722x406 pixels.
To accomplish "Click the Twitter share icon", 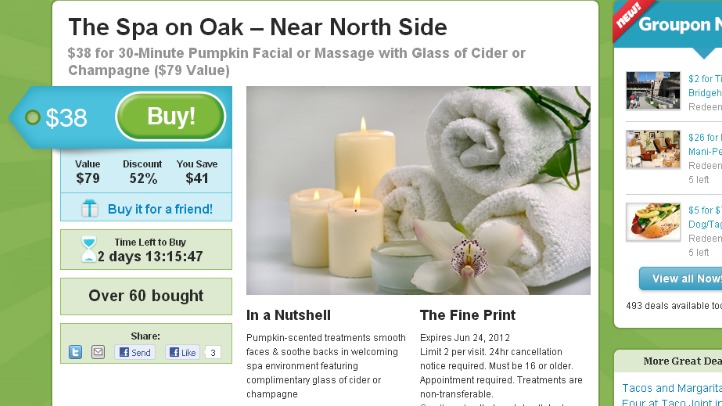I will point(76,352).
